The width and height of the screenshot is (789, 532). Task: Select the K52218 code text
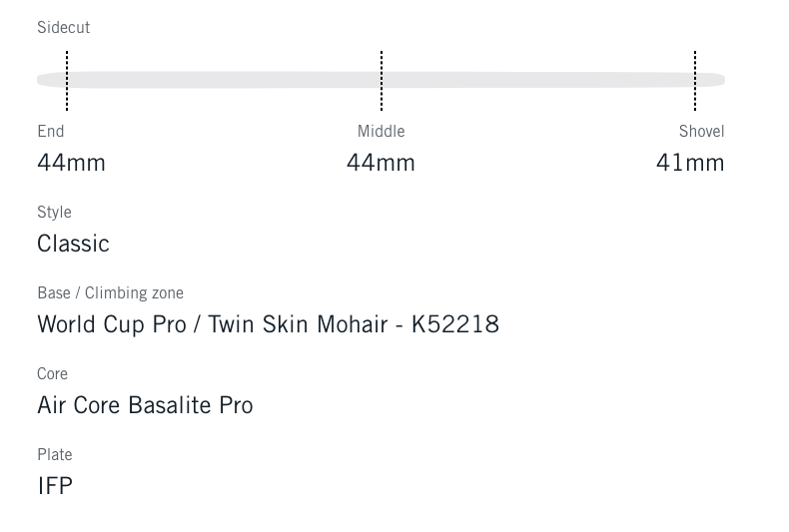tap(455, 324)
